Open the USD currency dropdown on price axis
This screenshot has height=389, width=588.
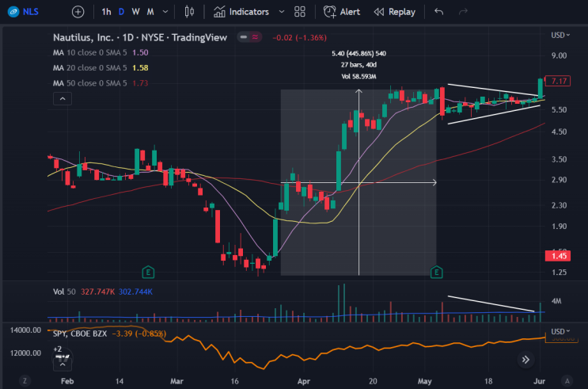click(x=560, y=35)
